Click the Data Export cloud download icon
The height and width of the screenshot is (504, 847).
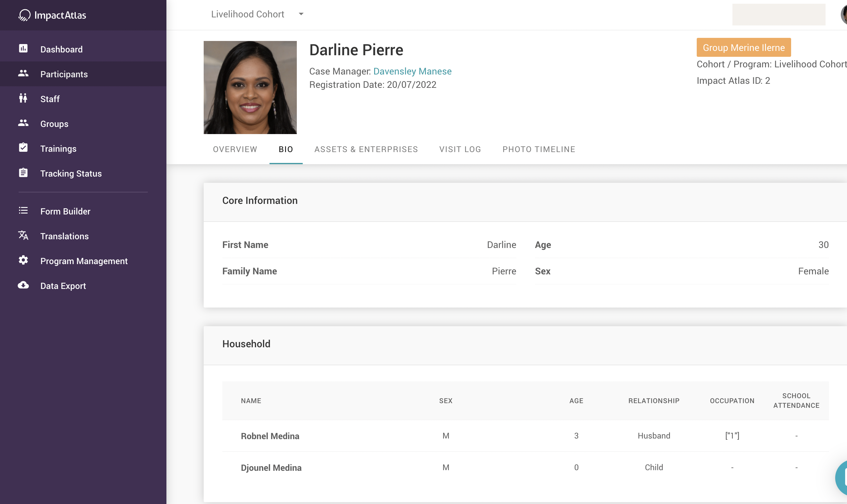pos(23,285)
